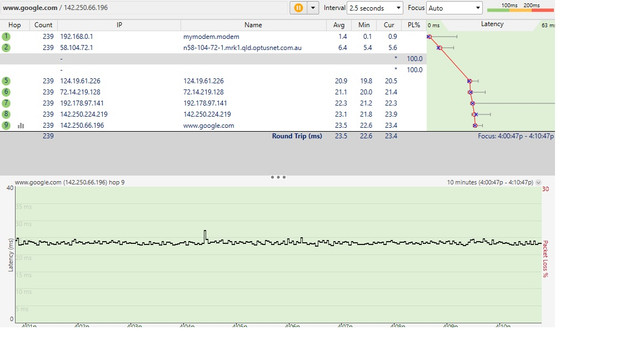Viewport: 640px width, 360px height.
Task: Click the hop 1 latency marker in graph
Action: (429, 36)
